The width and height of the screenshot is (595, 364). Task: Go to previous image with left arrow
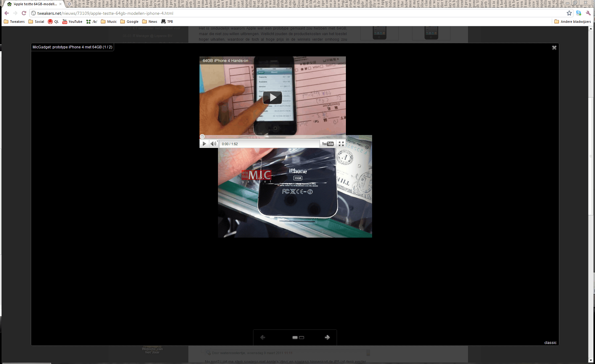pos(263,337)
